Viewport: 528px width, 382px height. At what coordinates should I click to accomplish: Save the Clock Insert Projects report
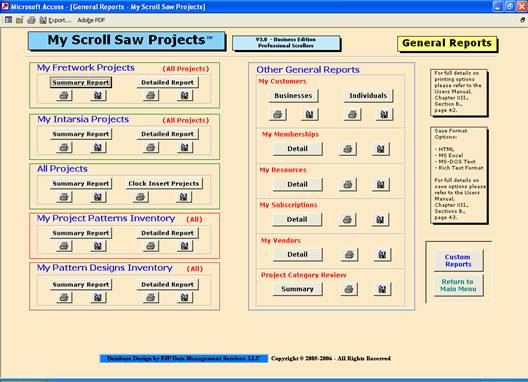(184, 197)
